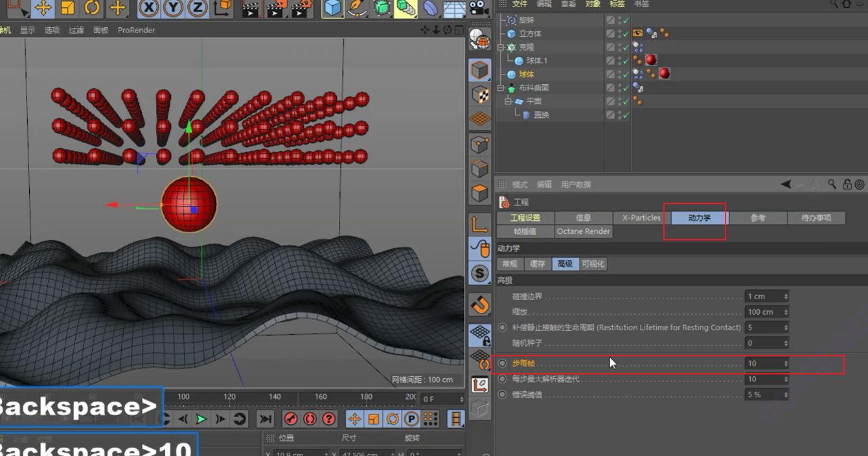Viewport: 868px width, 456px height.
Task: Toggle X axis lock
Action: (149, 8)
